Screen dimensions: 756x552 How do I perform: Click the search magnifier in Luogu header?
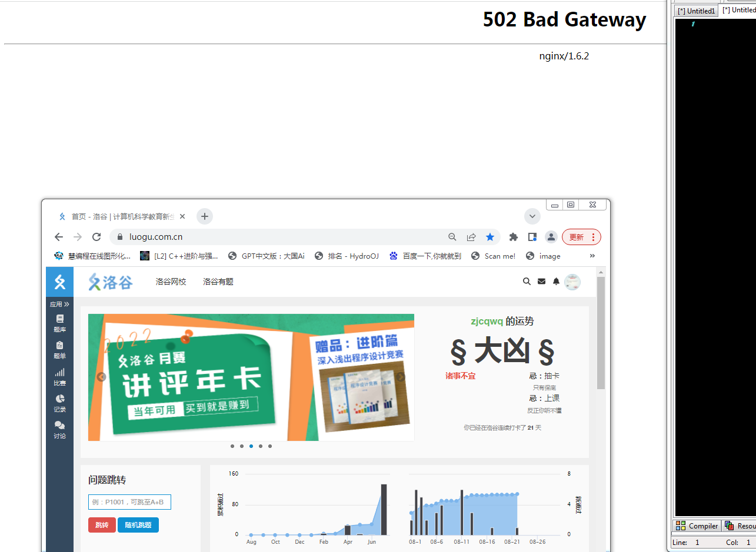[527, 282]
